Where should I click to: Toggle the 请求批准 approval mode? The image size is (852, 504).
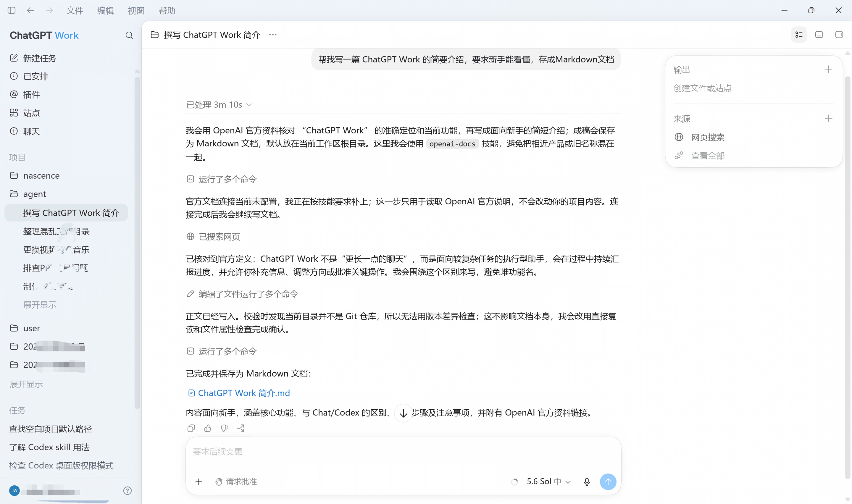(236, 482)
